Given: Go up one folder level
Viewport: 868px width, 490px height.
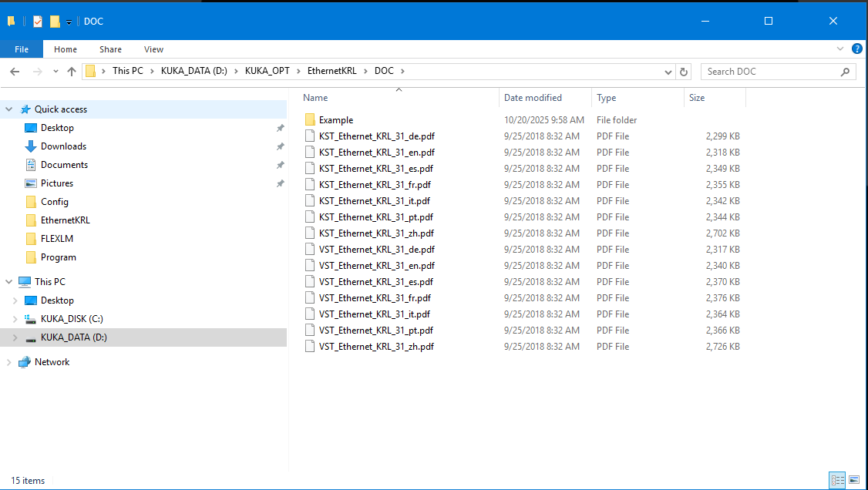Looking at the screenshot, I should pyautogui.click(x=72, y=72).
